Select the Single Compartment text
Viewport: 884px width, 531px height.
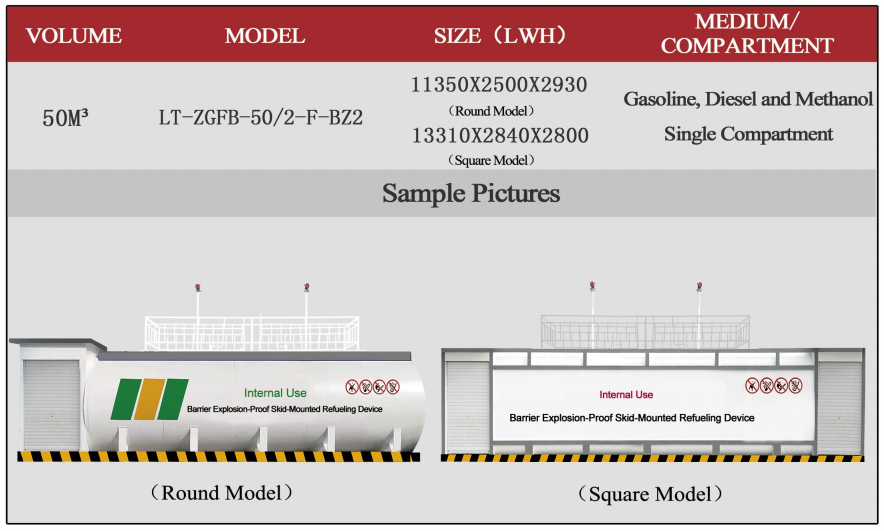click(748, 134)
